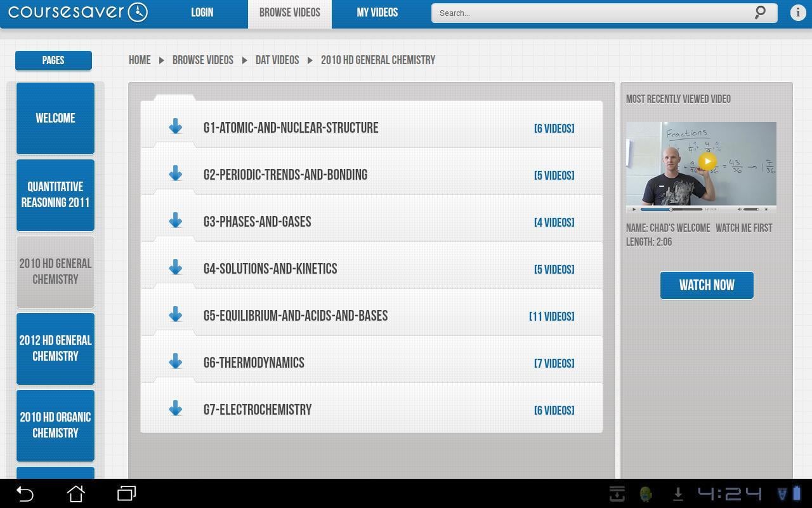
Task: Switch to My Videos tab
Action: 377,13
